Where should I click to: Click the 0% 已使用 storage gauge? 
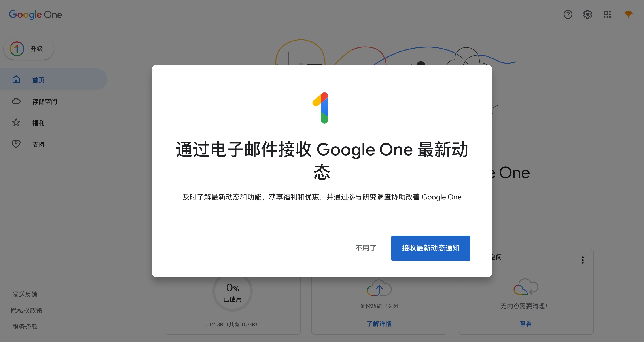point(233,292)
